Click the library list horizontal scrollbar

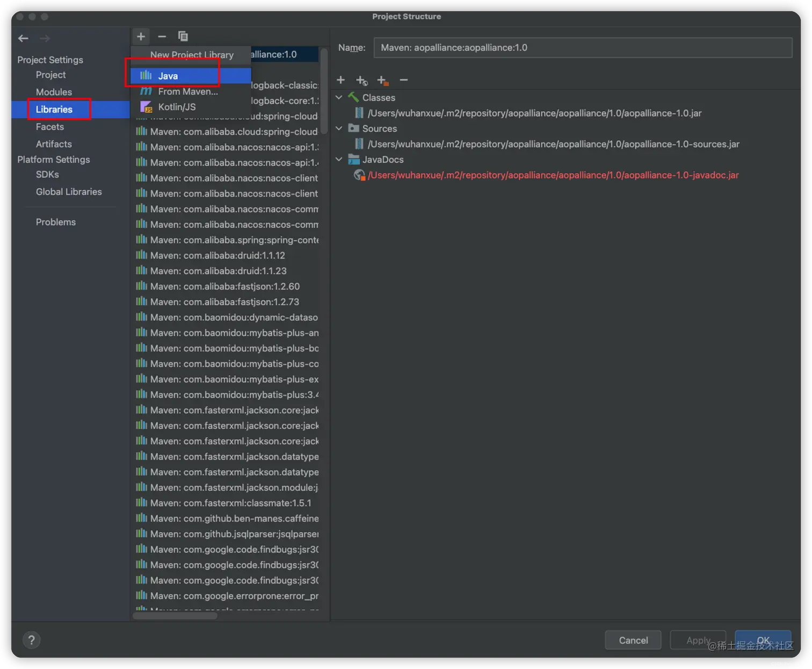tap(175, 616)
